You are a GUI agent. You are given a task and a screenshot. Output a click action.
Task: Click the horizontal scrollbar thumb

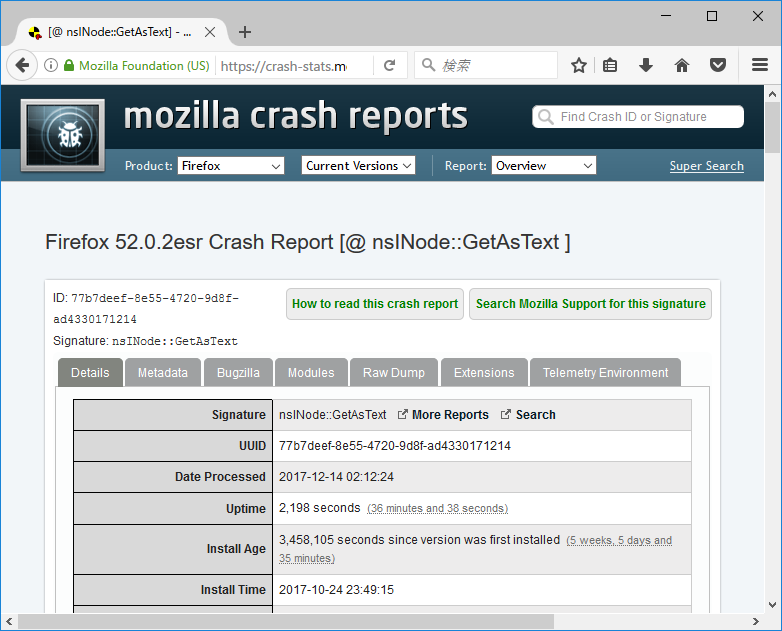tap(286, 622)
